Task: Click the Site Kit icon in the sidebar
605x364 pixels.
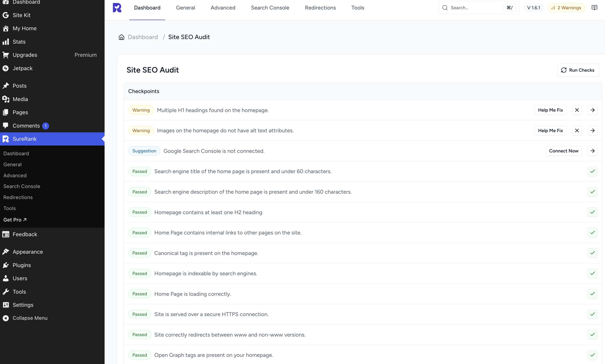Action: click(6, 15)
